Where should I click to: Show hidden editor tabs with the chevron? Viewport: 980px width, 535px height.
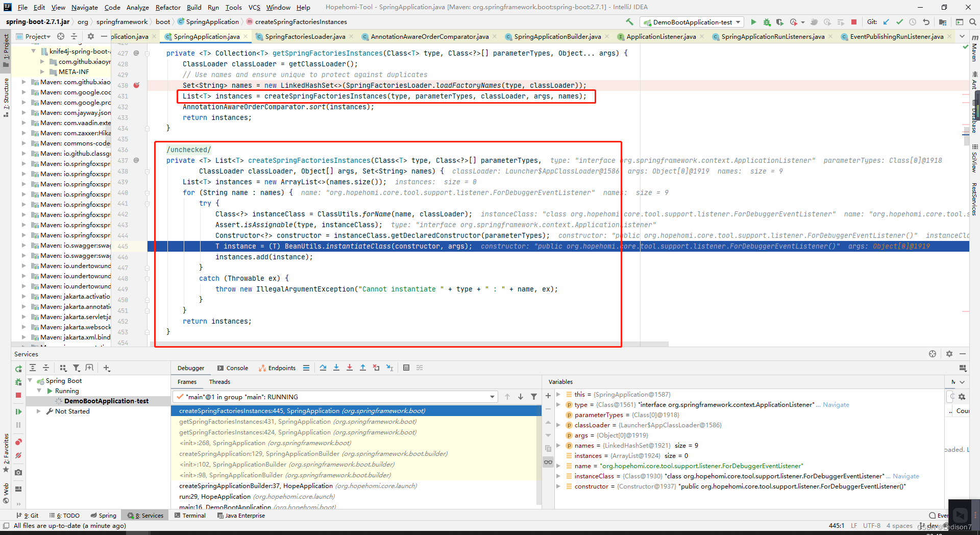coord(962,36)
